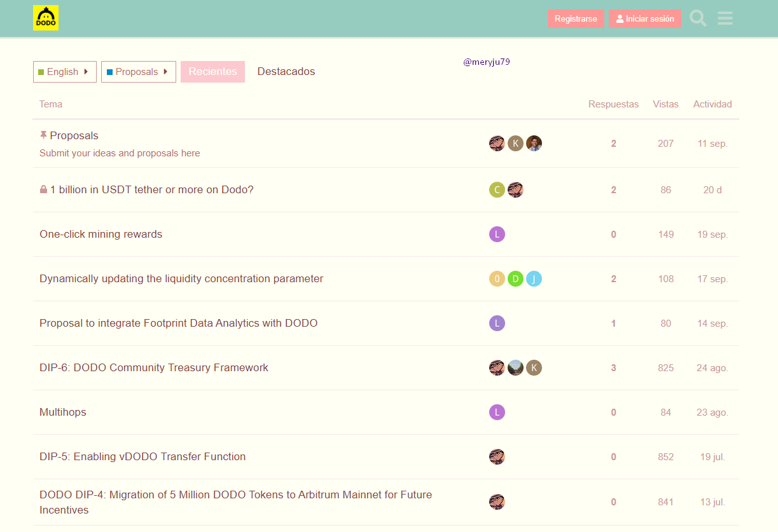Click the Iniciar sesión button
This screenshot has height=532, width=778.
click(645, 18)
